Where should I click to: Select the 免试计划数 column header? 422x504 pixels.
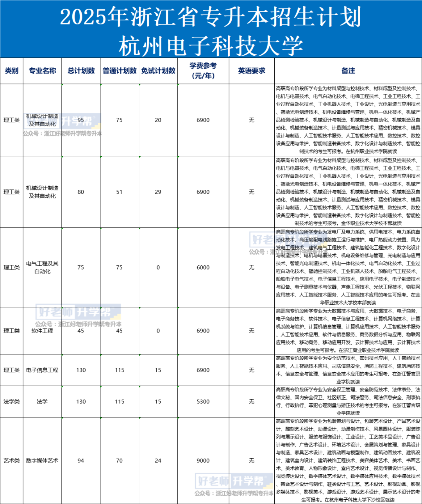pos(158,71)
